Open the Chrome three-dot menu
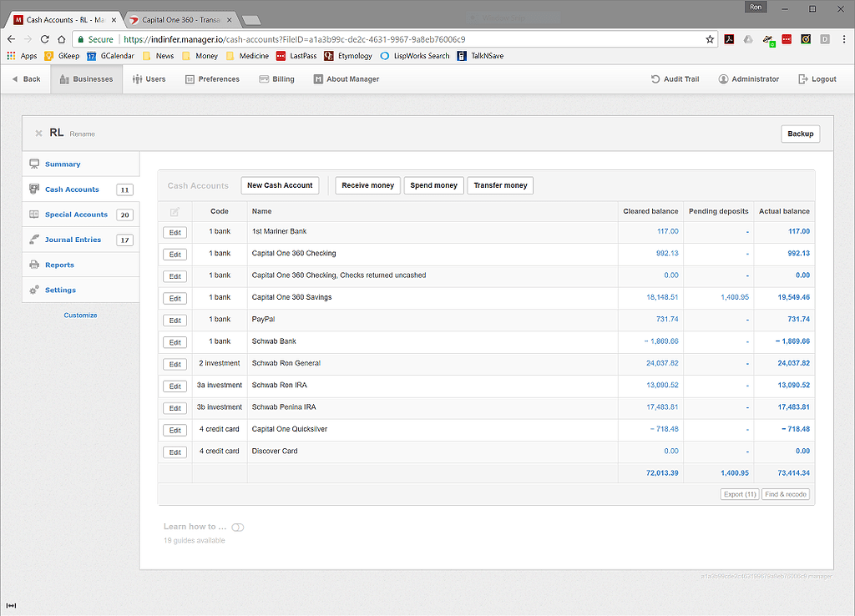The height and width of the screenshot is (616, 855). coord(844,38)
